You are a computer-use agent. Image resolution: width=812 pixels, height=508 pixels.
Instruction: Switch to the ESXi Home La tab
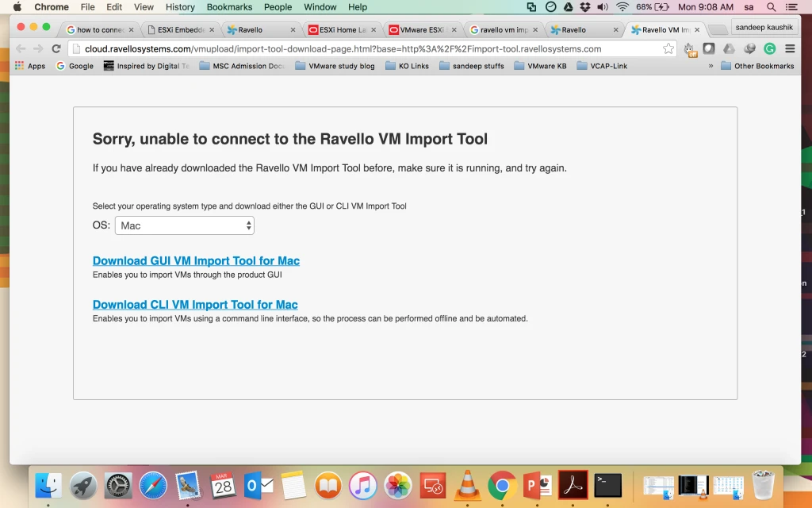342,30
